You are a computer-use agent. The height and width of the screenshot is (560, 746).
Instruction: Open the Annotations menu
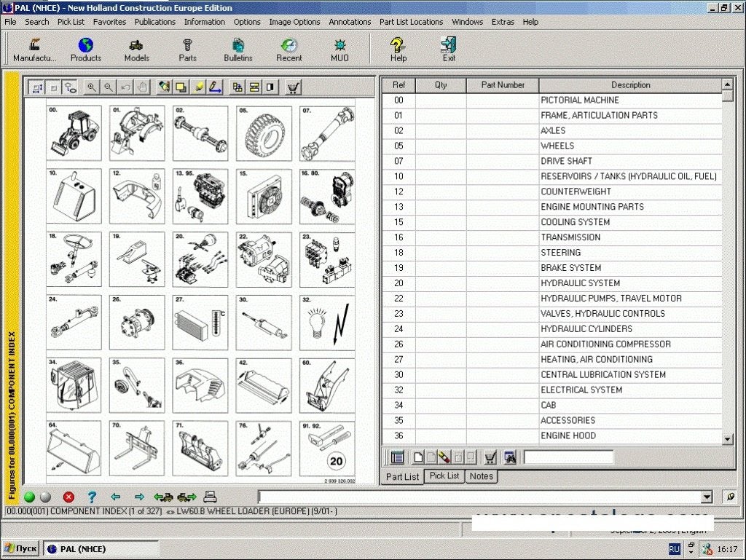pos(350,22)
